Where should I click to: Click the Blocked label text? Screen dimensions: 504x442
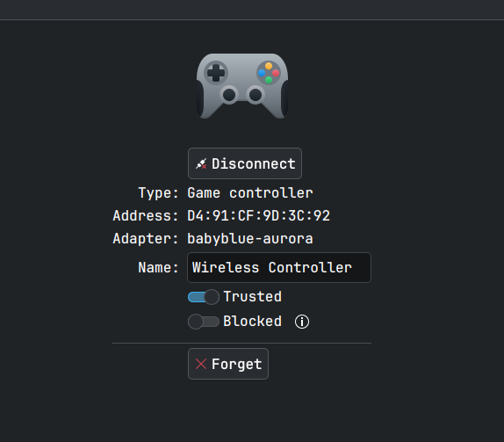[x=252, y=322]
